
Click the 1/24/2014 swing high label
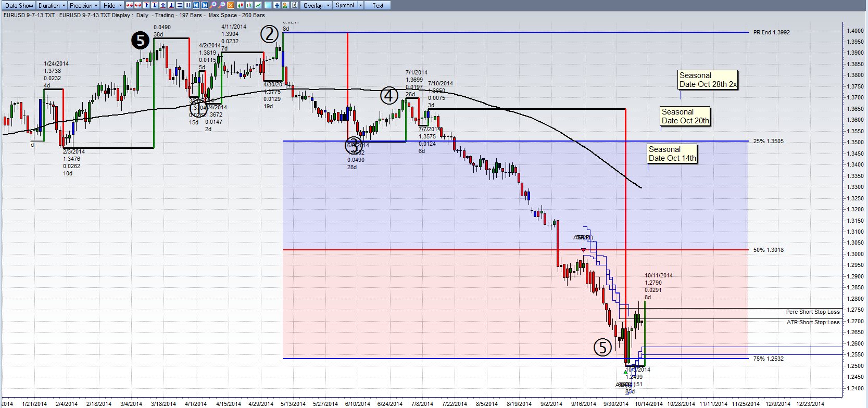point(56,74)
